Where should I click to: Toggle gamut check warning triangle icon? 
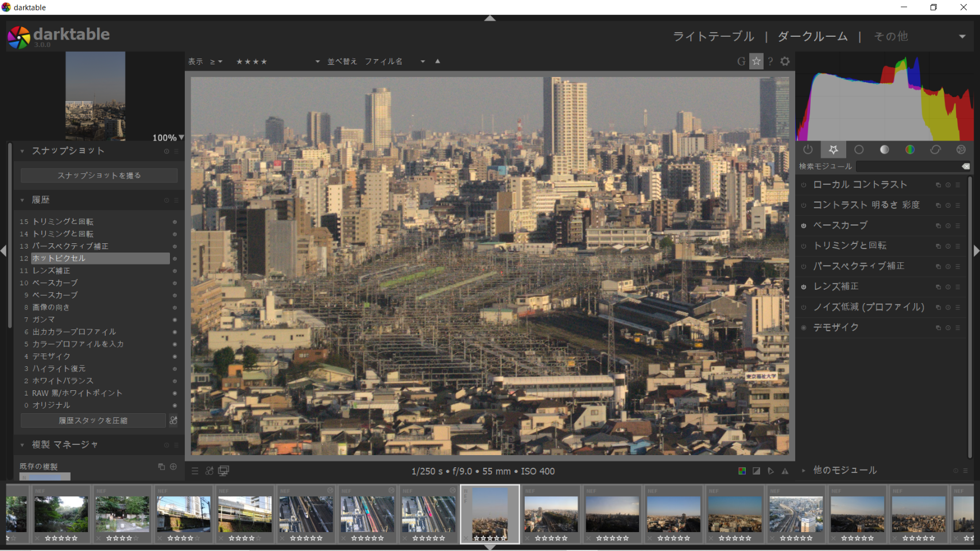(x=785, y=471)
